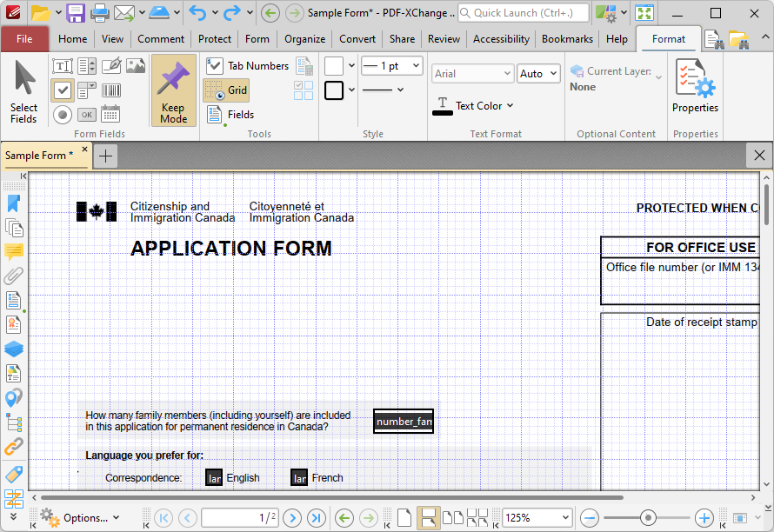The height and width of the screenshot is (532, 774).
Task: Toggle Keep Mode pin
Action: coord(174,90)
